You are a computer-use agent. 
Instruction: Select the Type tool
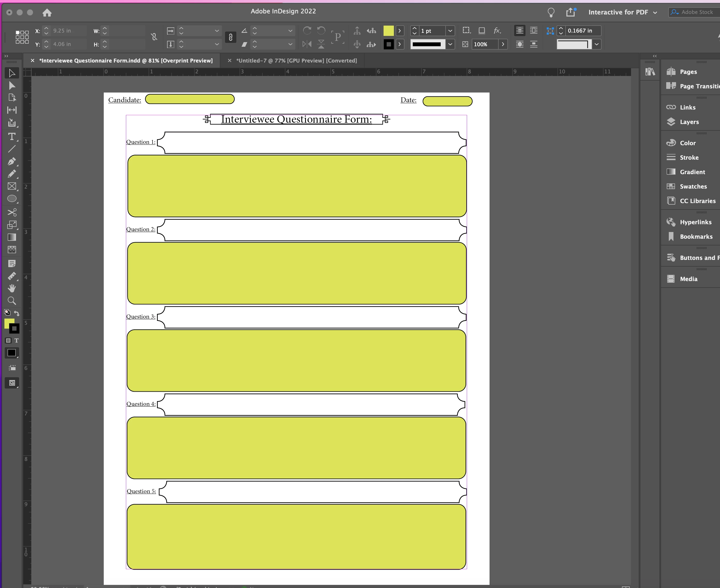pos(12,136)
